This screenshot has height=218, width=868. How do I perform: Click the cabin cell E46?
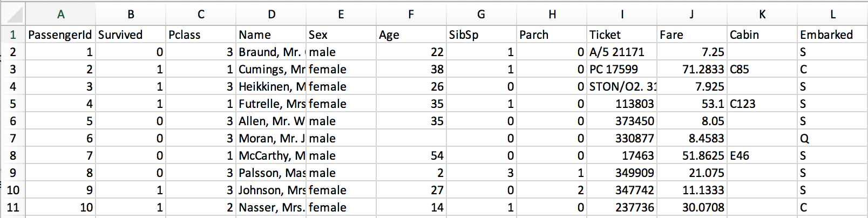(x=762, y=155)
